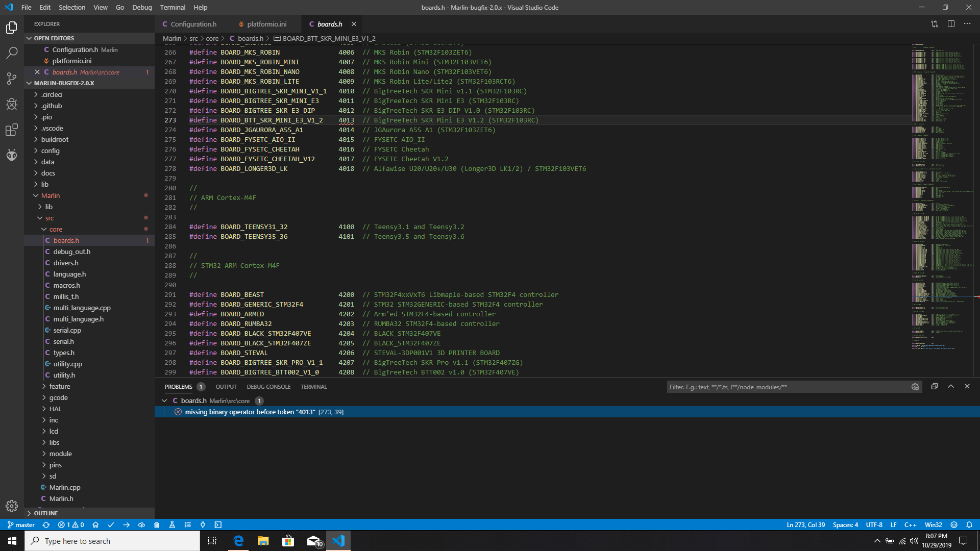This screenshot has height=551, width=980.
Task: Open the Explorer view in activity bar
Action: [x=12, y=28]
